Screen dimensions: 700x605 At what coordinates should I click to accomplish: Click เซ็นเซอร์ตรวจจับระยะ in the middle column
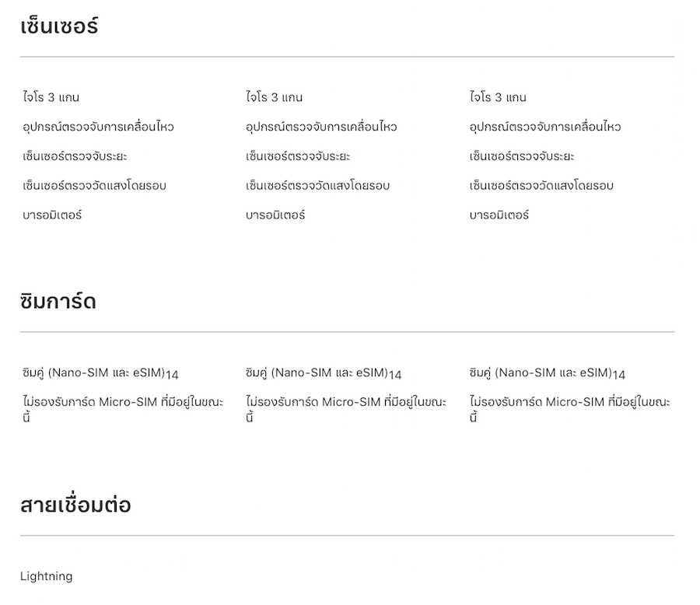[298, 156]
